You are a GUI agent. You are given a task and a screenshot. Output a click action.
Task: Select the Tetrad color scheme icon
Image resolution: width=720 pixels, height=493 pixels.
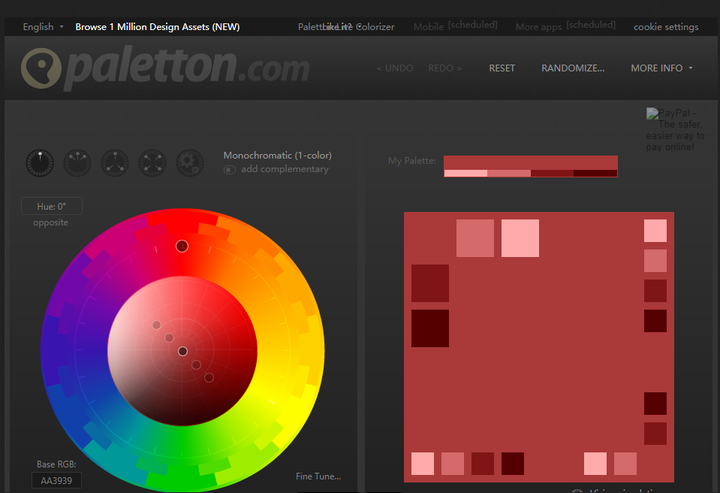click(x=152, y=163)
